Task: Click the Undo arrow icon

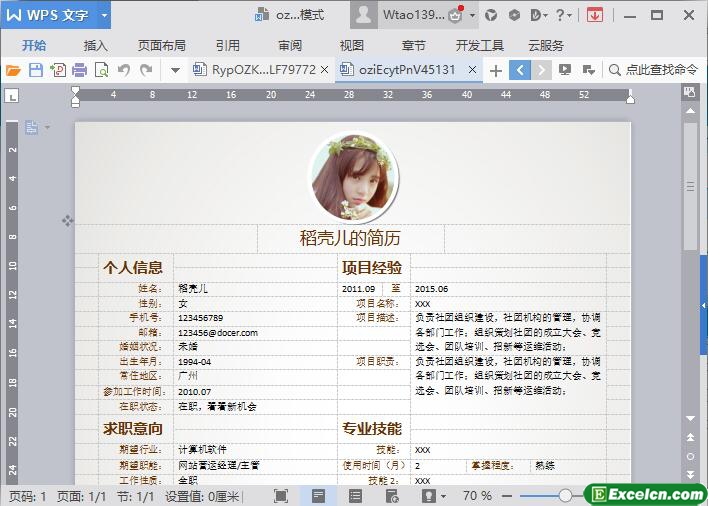Action: click(124, 70)
